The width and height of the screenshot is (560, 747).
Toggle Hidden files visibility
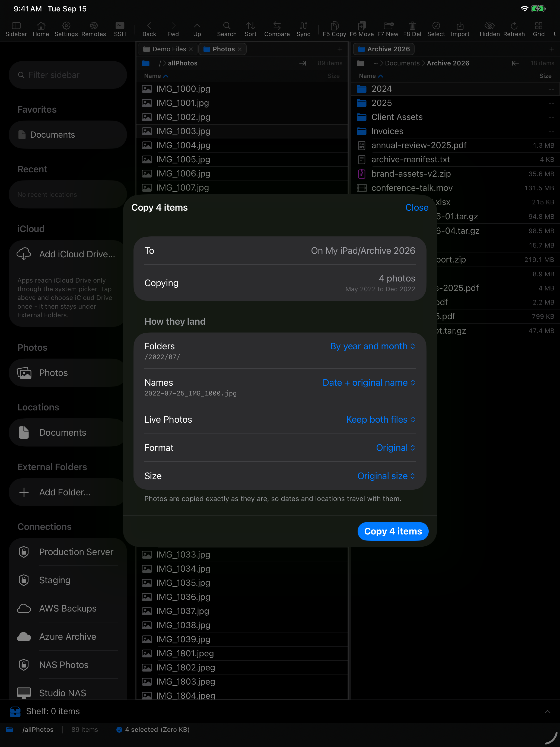pyautogui.click(x=489, y=29)
